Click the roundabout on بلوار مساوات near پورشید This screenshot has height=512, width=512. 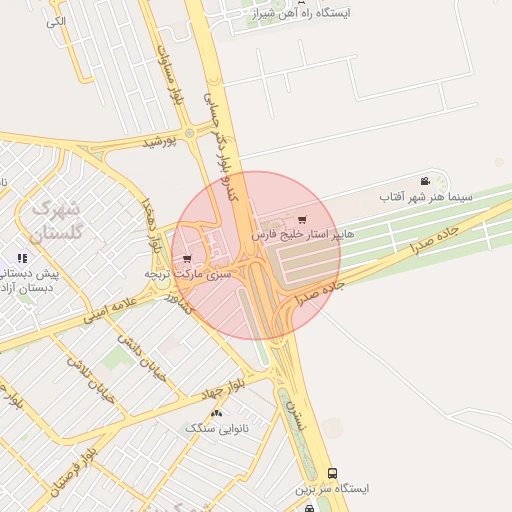tap(189, 133)
